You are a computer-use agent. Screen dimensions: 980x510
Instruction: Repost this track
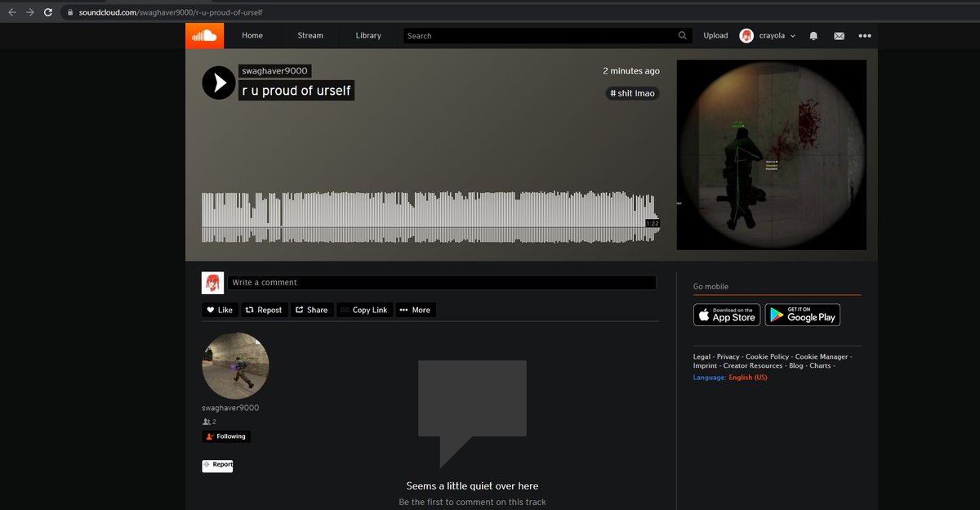[x=264, y=310]
